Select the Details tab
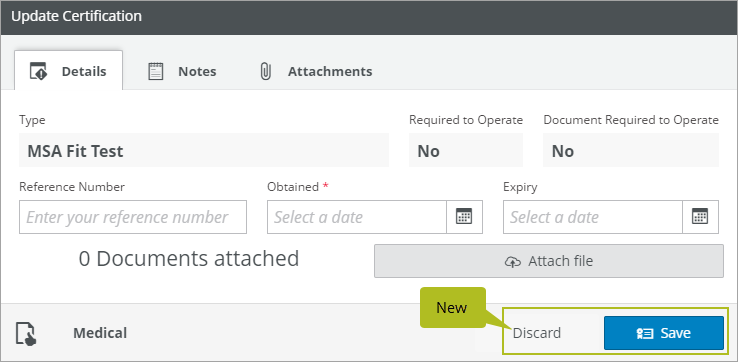Image resolution: width=738 pixels, height=362 pixels. pyautogui.click(x=69, y=71)
